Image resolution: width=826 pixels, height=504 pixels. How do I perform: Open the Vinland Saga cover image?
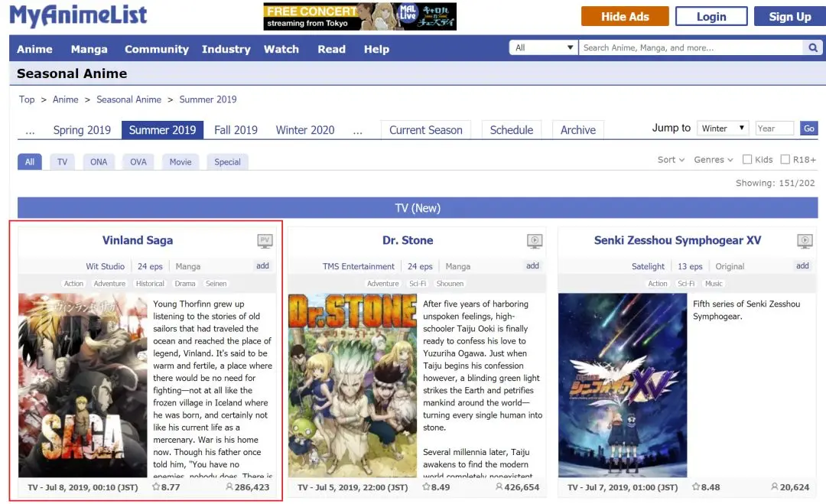coord(83,385)
